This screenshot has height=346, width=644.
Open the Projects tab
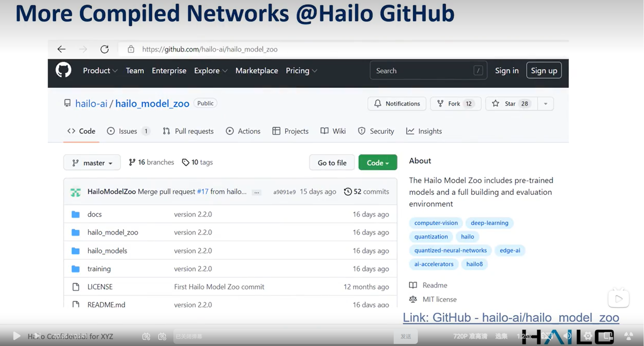[290, 131]
